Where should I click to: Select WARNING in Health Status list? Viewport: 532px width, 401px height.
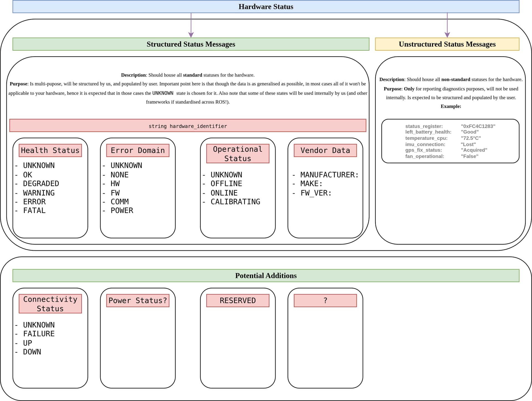pyautogui.click(x=39, y=193)
